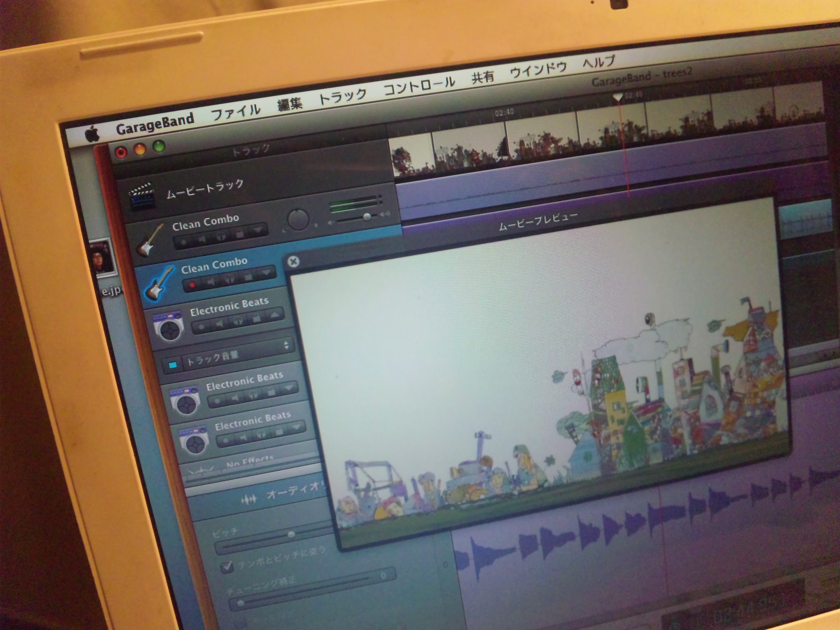
Task: Open the コントロール menu
Action: click(419, 86)
